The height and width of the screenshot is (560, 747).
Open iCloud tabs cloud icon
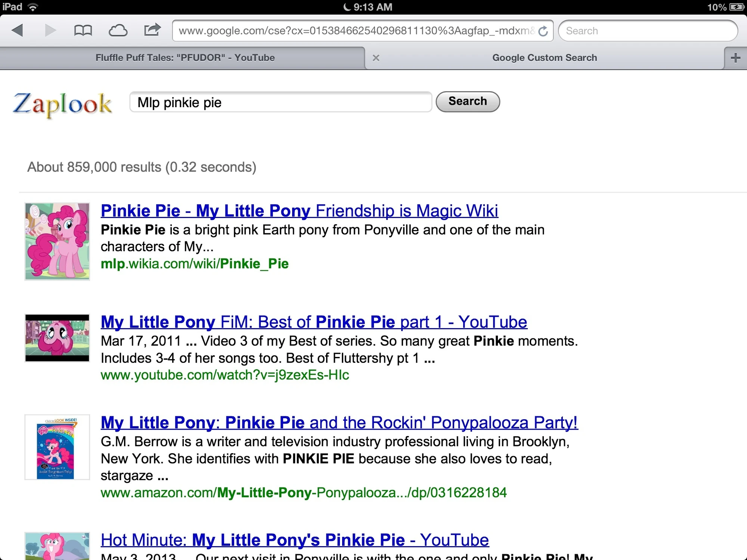pyautogui.click(x=118, y=30)
